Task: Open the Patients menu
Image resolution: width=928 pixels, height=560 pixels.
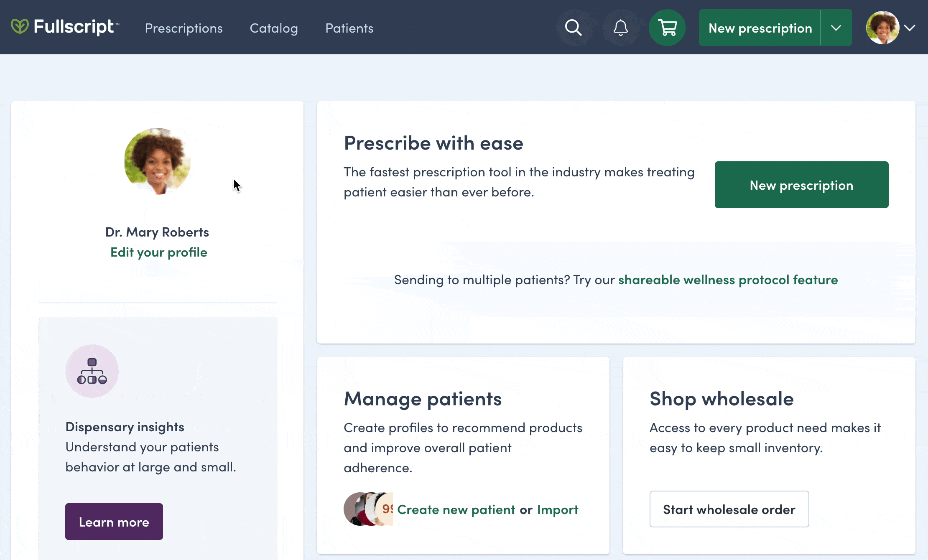Action: tap(349, 28)
